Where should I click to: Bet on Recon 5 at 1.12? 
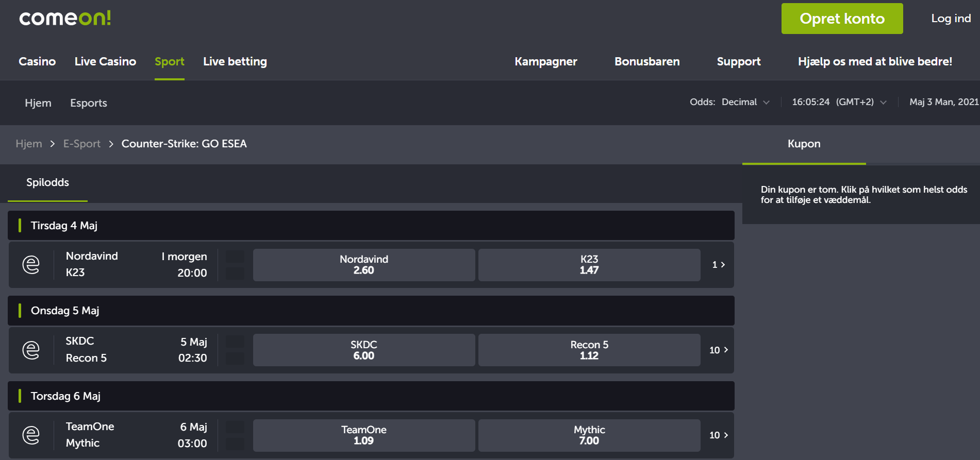click(x=589, y=350)
